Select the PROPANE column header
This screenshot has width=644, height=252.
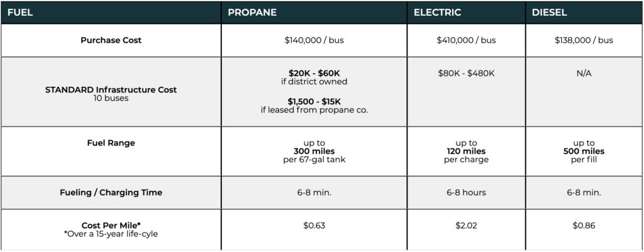pyautogui.click(x=252, y=13)
